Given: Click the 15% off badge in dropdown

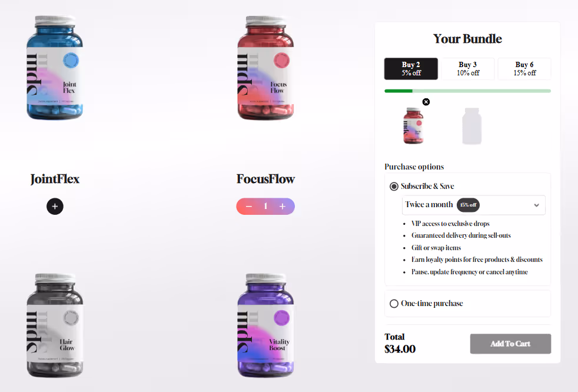Looking at the screenshot, I should [x=468, y=205].
